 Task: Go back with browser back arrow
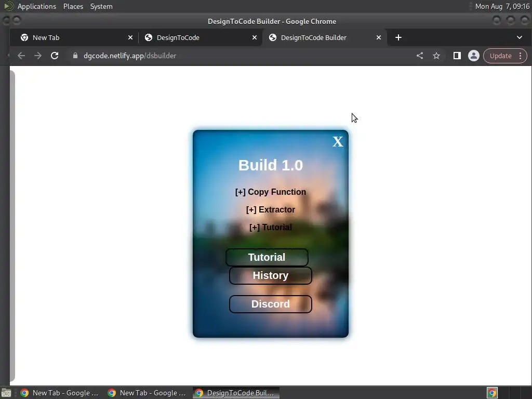point(21,56)
